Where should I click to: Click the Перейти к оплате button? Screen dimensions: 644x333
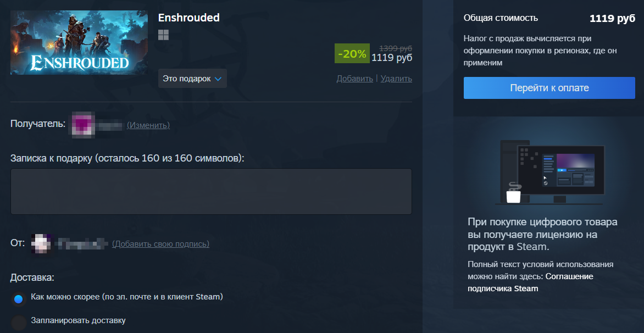pyautogui.click(x=549, y=88)
